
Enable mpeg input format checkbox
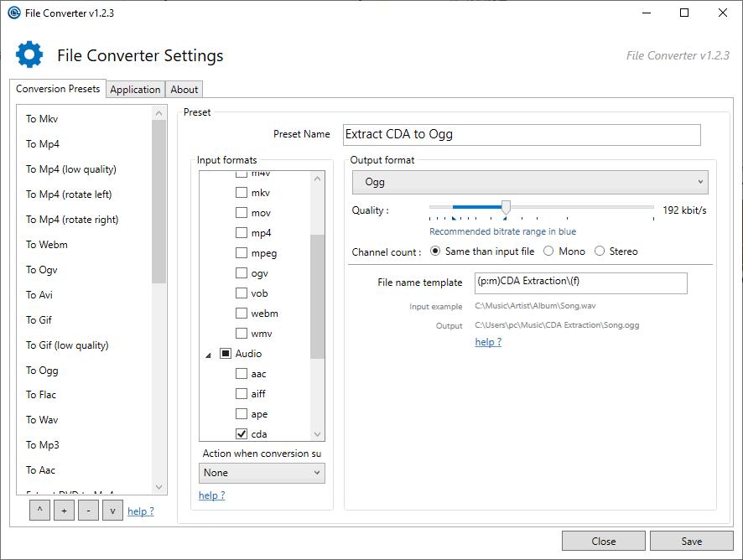(x=242, y=253)
